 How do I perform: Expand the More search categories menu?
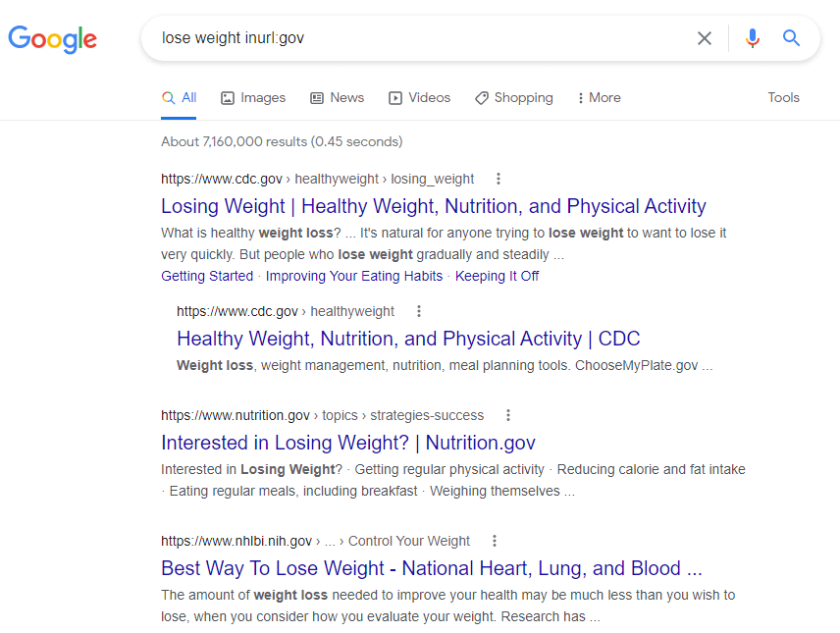[599, 97]
